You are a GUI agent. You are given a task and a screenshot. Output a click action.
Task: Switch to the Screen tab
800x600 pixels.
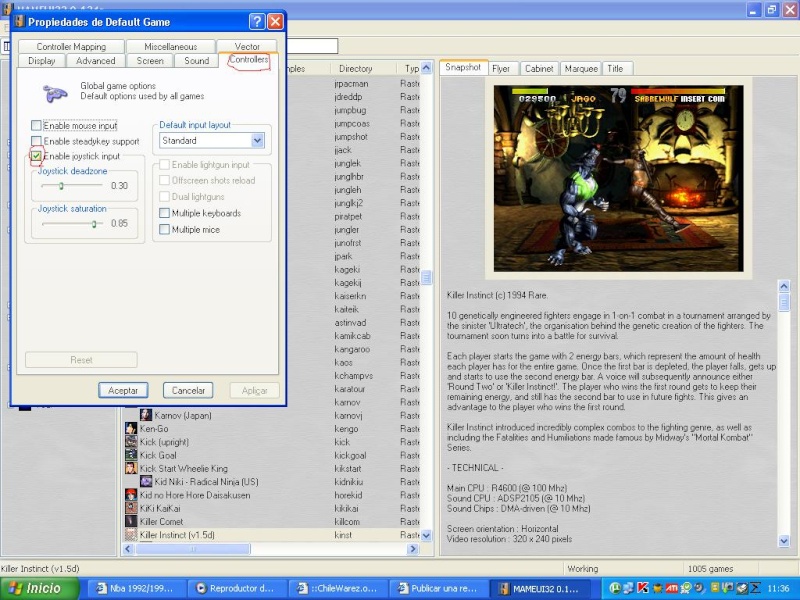tap(150, 61)
